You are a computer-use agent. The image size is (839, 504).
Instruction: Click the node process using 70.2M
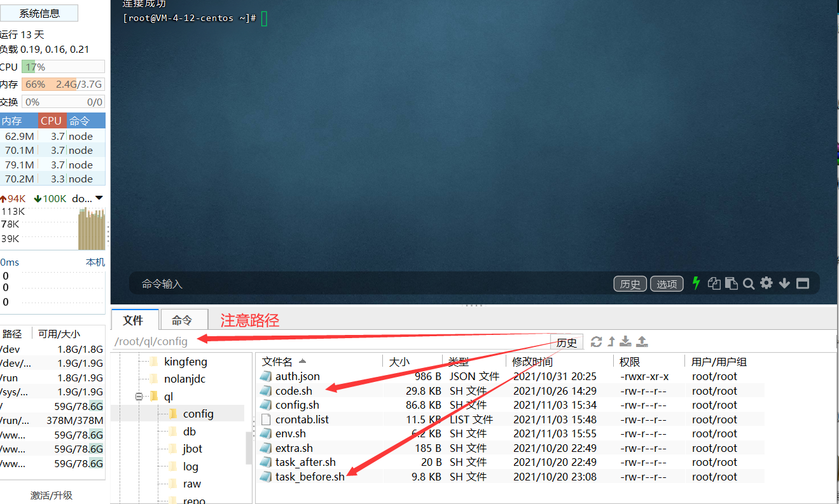pos(53,179)
